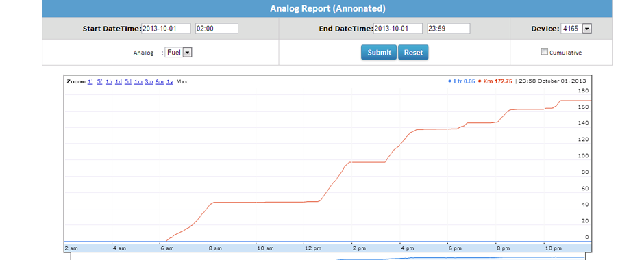
Task: Set chart zoom to 6m
Action: tap(160, 81)
